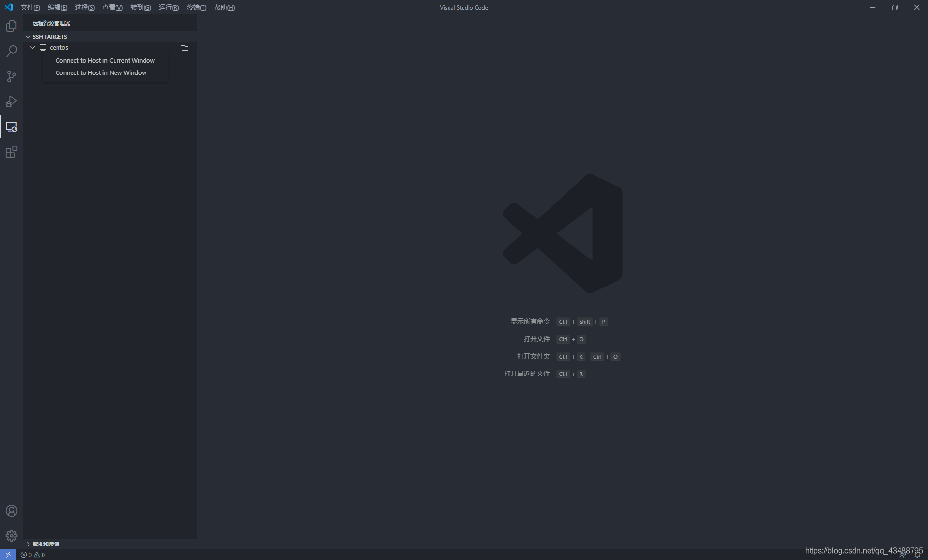The width and height of the screenshot is (928, 560).
Task: Open the 转到(G) menu
Action: point(141,7)
